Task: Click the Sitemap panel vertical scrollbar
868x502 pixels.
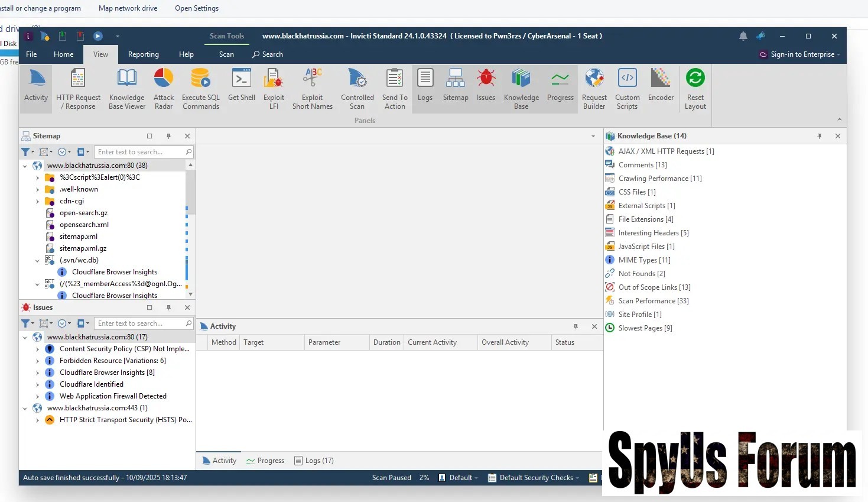Action: click(x=190, y=189)
